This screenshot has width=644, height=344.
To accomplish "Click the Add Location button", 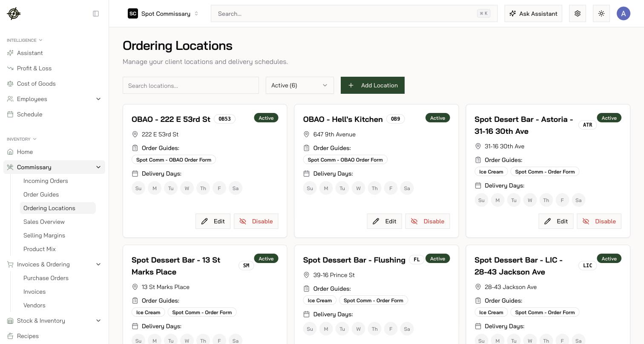I will click(x=373, y=85).
